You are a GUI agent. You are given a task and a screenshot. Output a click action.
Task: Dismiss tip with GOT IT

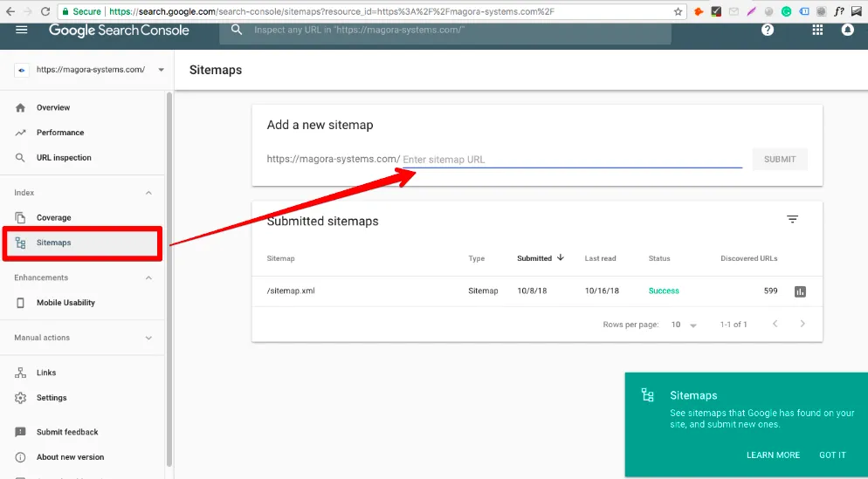pyautogui.click(x=832, y=455)
